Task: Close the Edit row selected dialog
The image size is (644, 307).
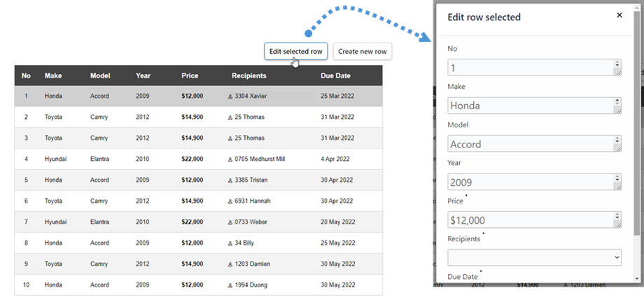Action: pos(619,15)
